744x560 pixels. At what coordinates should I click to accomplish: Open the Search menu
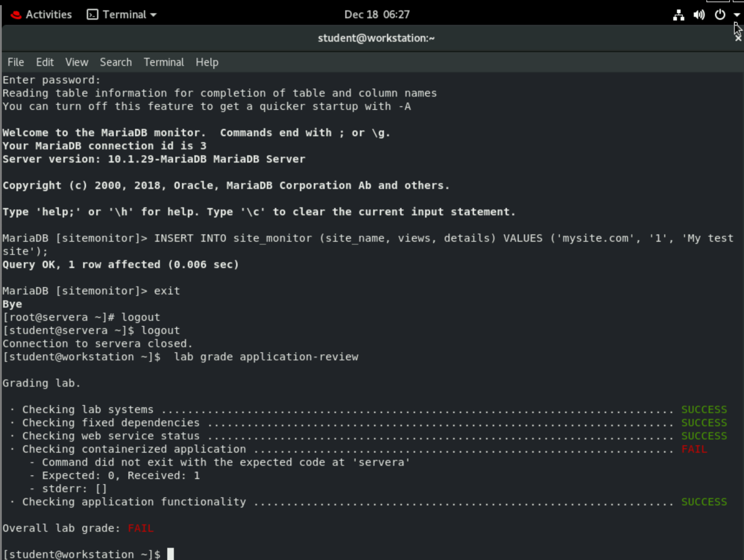click(116, 62)
